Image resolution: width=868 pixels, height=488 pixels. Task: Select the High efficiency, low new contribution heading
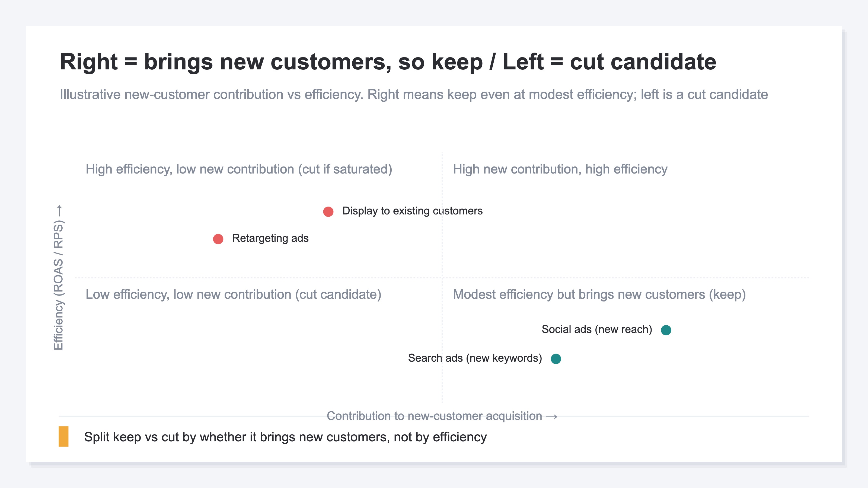coord(239,169)
